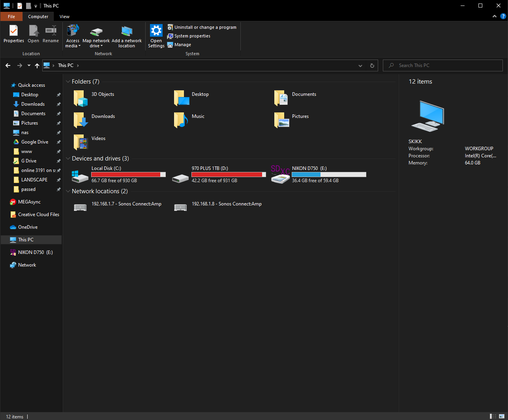This screenshot has height=420, width=508.
Task: Select the Pictures folder in Folders group
Action: point(292,120)
